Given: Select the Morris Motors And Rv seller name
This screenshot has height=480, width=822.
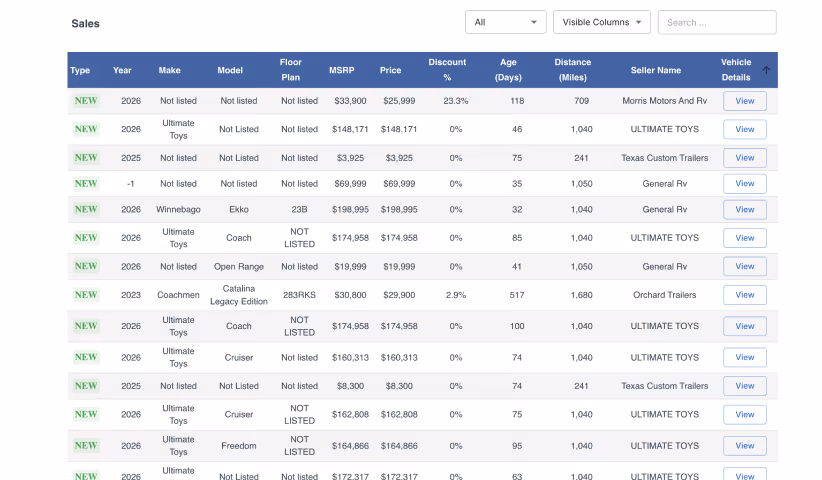Looking at the screenshot, I should point(664,101).
